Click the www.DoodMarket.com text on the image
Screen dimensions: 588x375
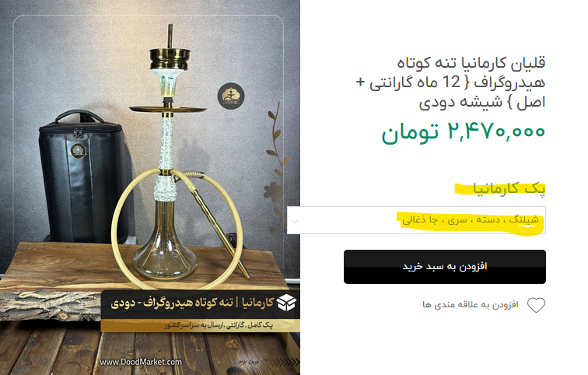coord(141,362)
